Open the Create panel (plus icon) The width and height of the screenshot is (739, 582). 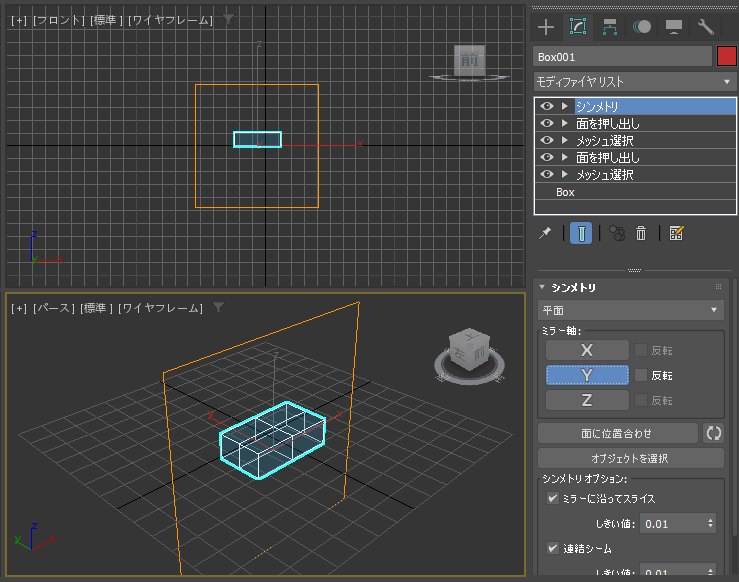coord(546,27)
